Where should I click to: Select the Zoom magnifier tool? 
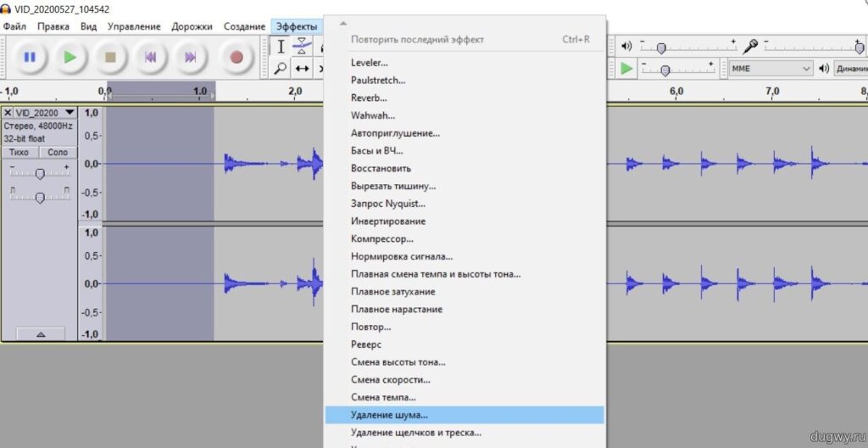pyautogui.click(x=281, y=69)
